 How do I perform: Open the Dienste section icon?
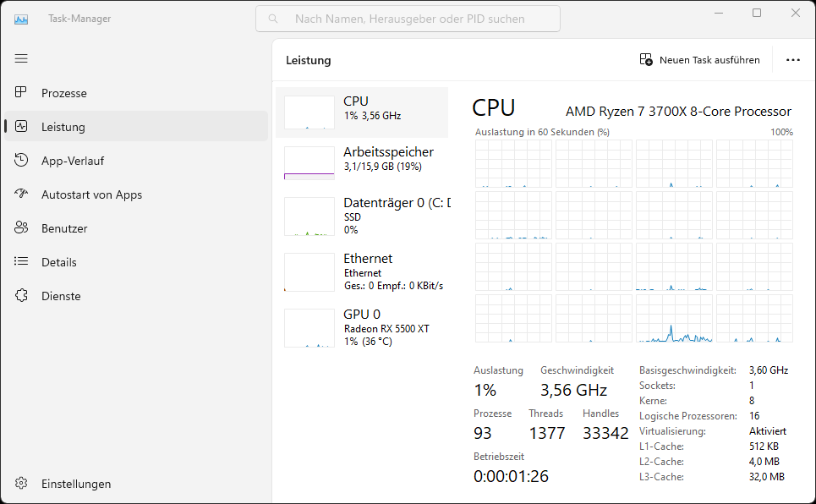click(21, 295)
